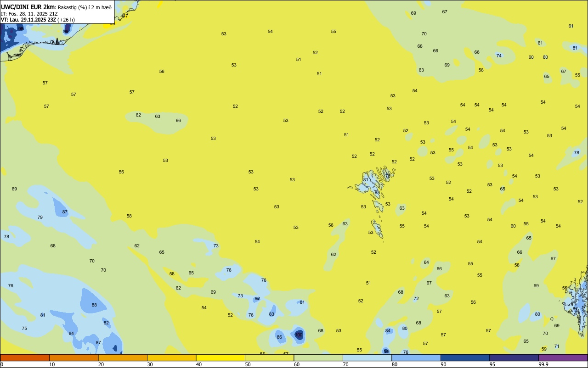Click the '47' value near top-left coast
The height and width of the screenshot is (368, 588).
coord(125,16)
